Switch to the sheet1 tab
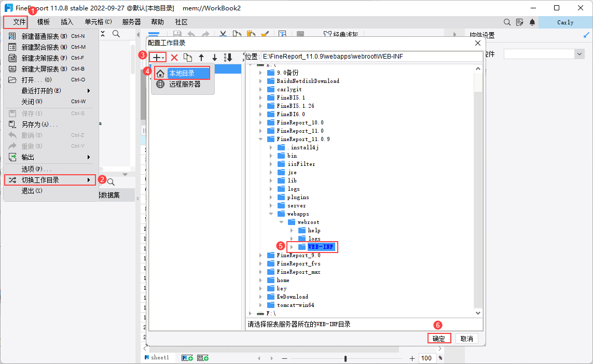 pos(157,358)
